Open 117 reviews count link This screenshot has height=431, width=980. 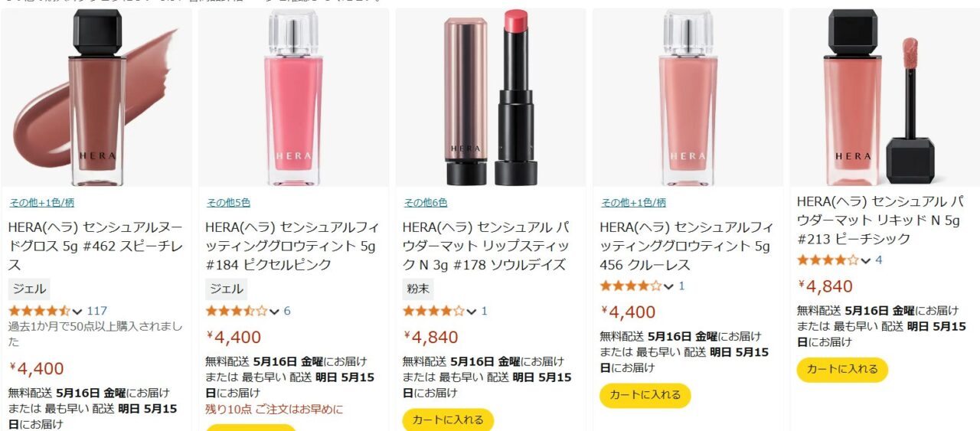97,311
